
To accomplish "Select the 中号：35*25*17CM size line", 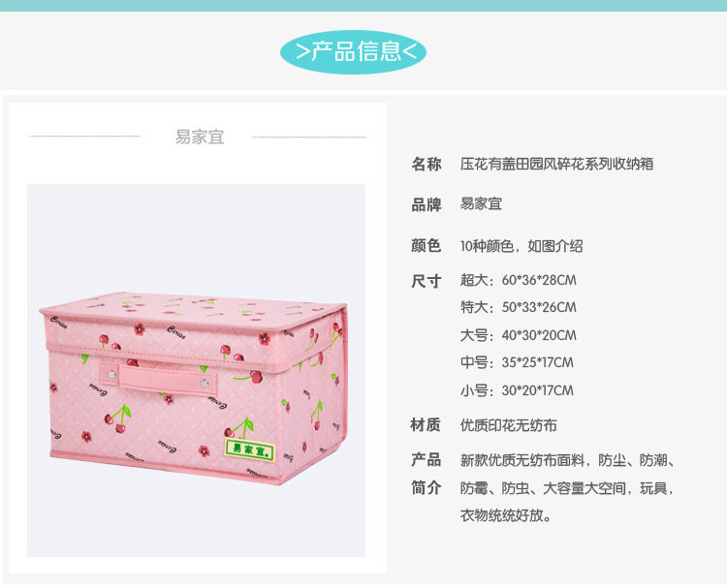I will pyautogui.click(x=517, y=362).
